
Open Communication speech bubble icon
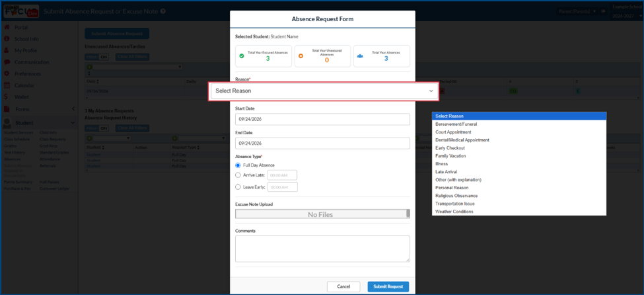tap(7, 62)
